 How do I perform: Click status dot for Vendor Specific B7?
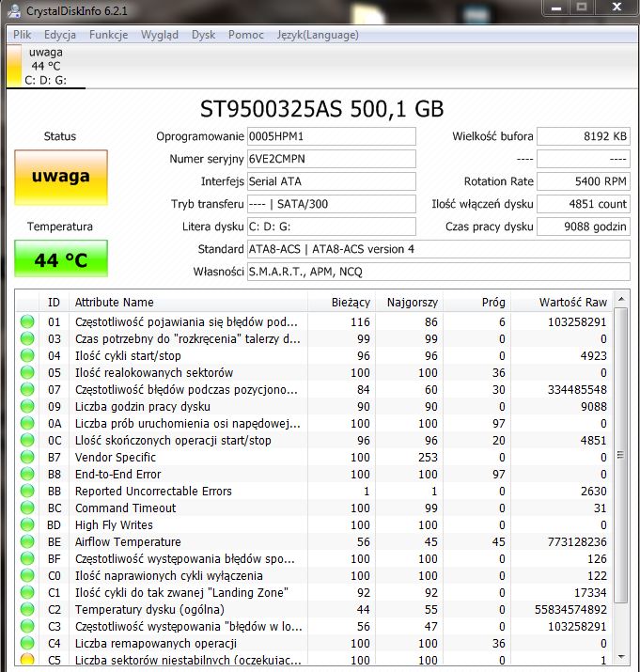27,458
